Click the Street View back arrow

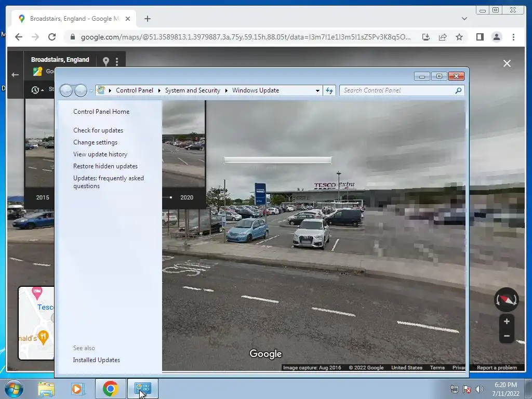[x=15, y=75]
